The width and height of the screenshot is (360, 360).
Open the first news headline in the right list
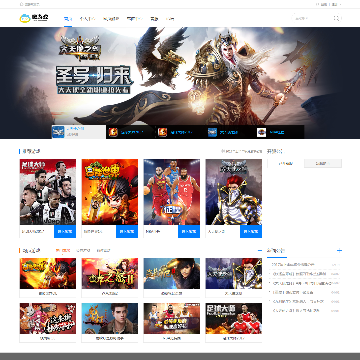[293, 264]
